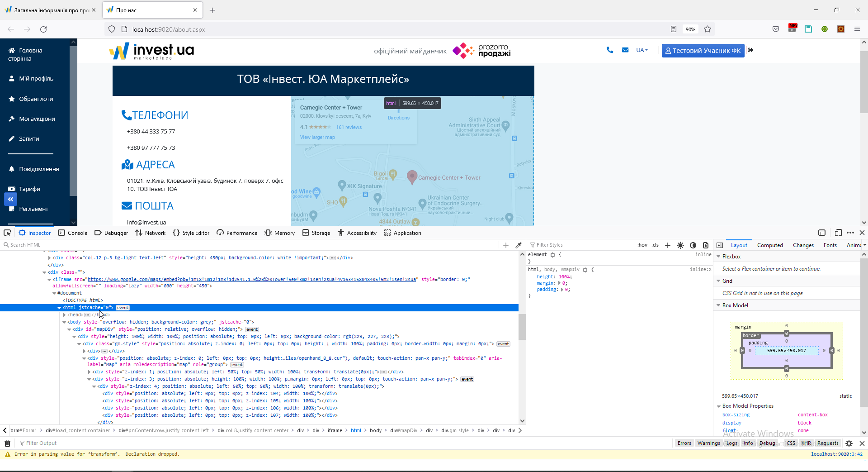Click the Pocket save icon
Image resolution: width=868 pixels, height=472 pixels.
click(776, 29)
